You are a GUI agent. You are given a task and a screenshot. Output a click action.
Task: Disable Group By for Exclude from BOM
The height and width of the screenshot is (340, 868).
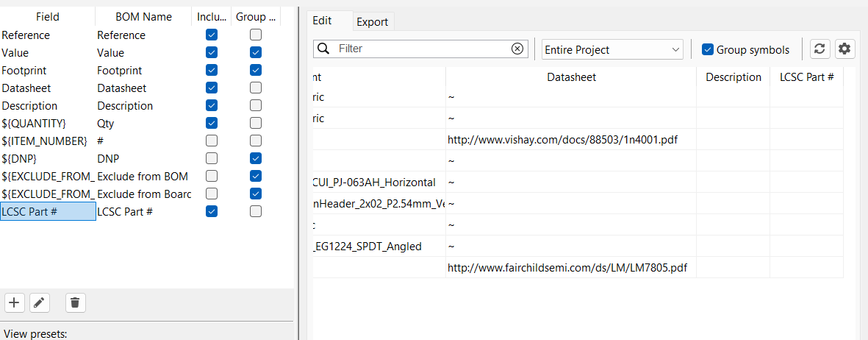255,176
